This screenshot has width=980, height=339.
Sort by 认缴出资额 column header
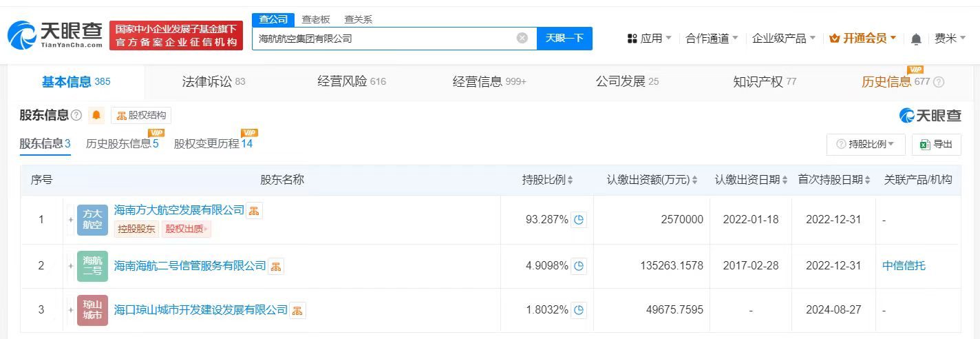click(x=652, y=180)
